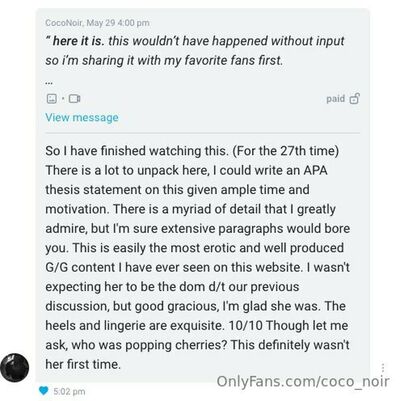The width and height of the screenshot is (400, 401).
Task: Tap the blue heart like icon
Action: point(44,390)
